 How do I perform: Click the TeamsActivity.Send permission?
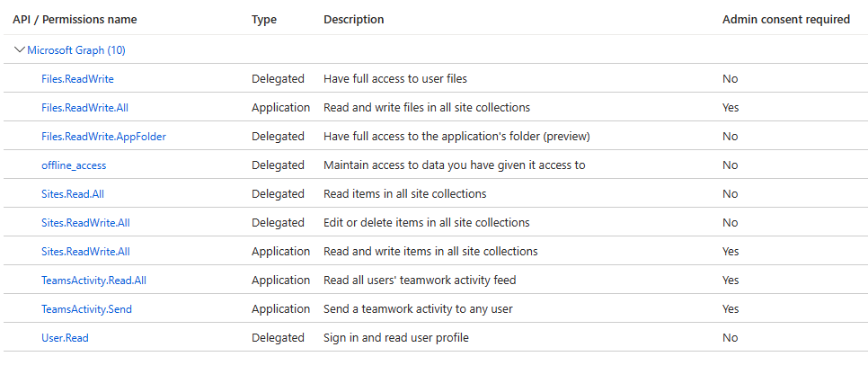coord(86,309)
